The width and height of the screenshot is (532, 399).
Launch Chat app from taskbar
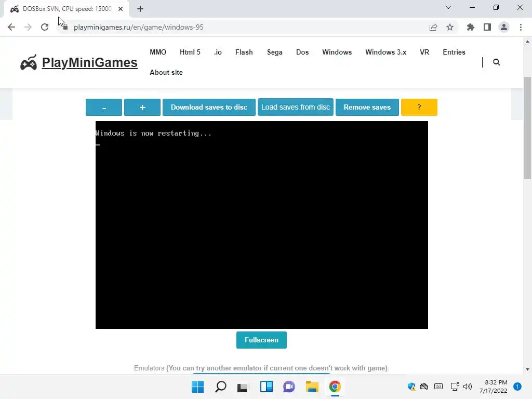pyautogui.click(x=289, y=387)
